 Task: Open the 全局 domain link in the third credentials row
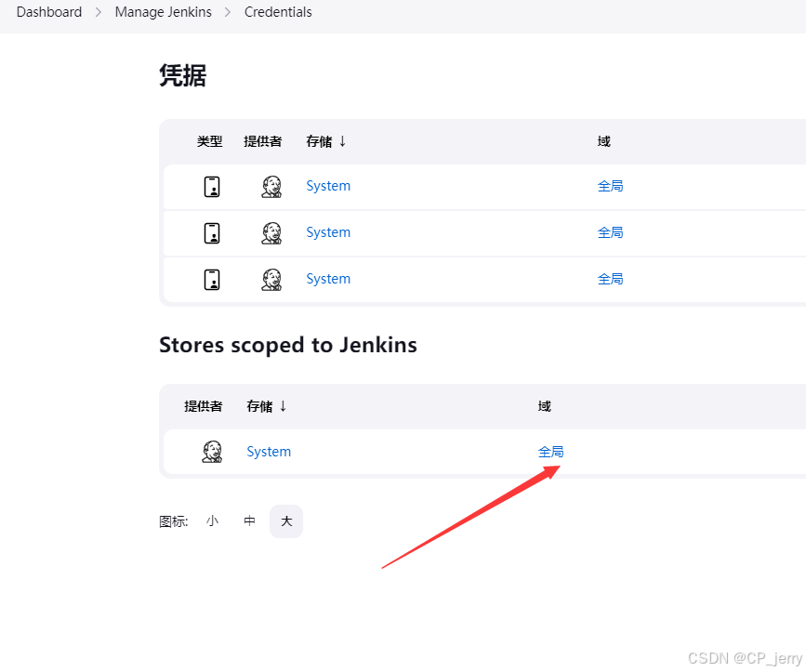point(610,279)
